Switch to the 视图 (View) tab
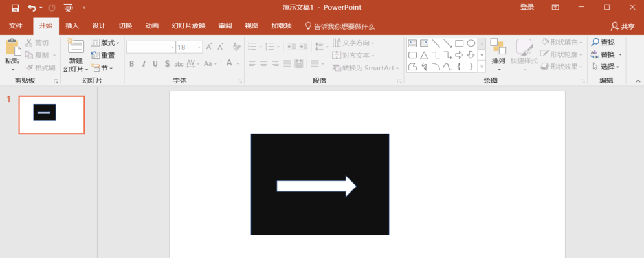 252,26
